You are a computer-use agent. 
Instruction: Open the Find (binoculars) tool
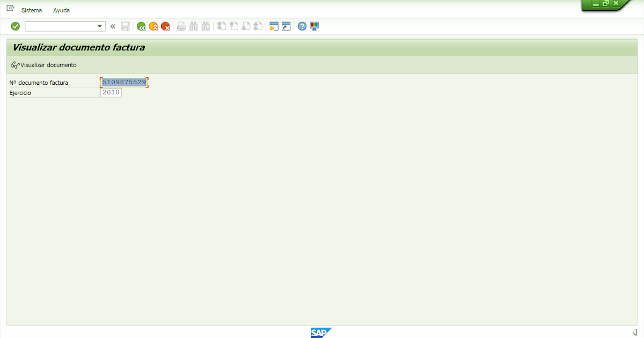(x=193, y=26)
